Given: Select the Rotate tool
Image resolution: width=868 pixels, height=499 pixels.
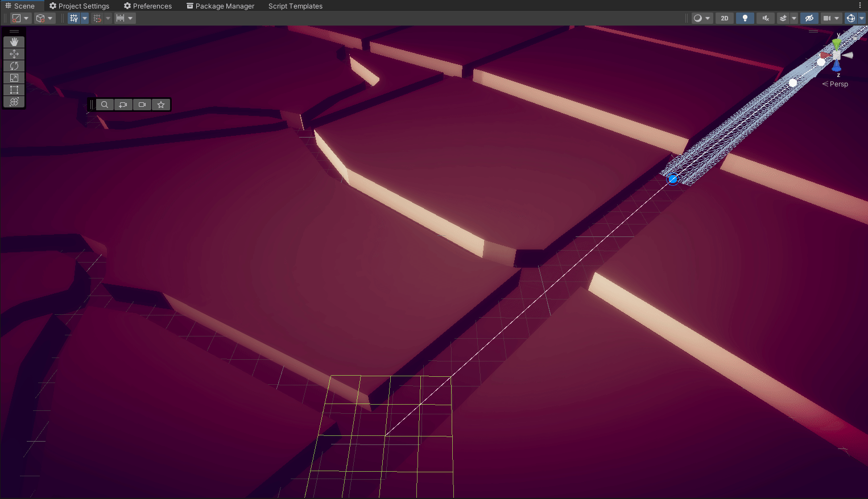Looking at the screenshot, I should tap(14, 66).
